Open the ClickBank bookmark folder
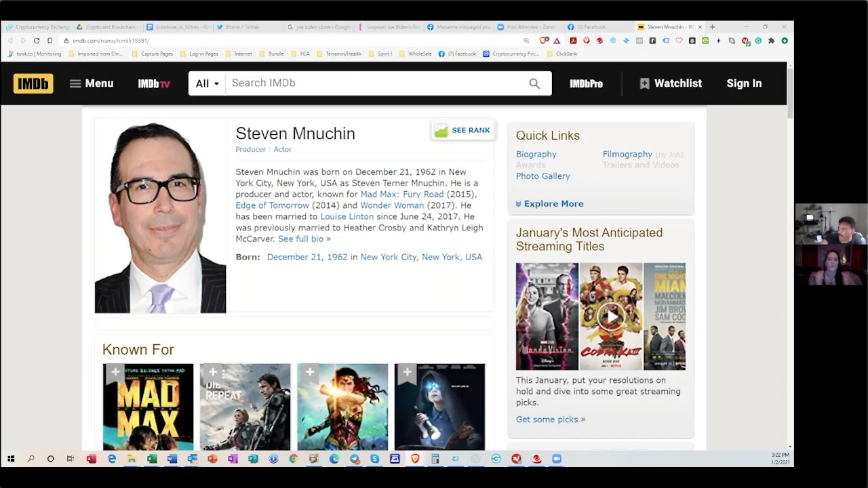This screenshot has height=488, width=868. click(561, 54)
